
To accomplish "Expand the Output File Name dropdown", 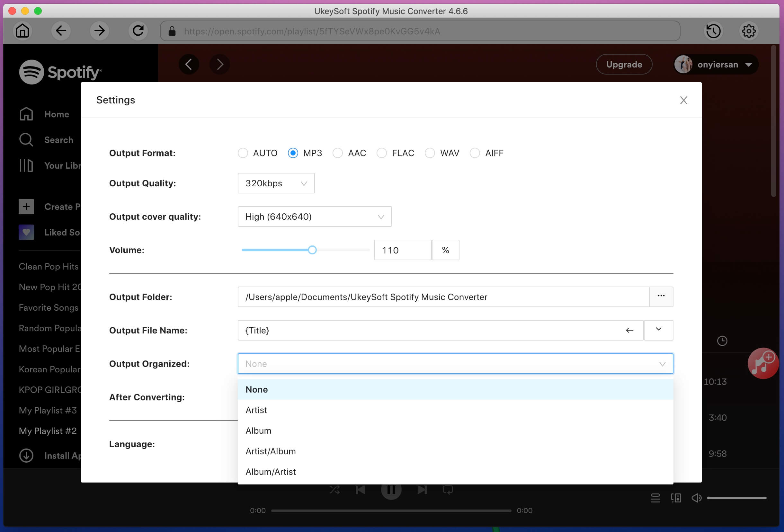I will (658, 330).
